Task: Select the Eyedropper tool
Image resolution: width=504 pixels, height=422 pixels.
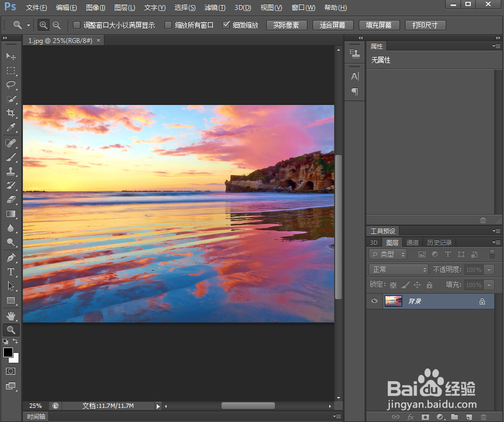Action: pyautogui.click(x=11, y=127)
